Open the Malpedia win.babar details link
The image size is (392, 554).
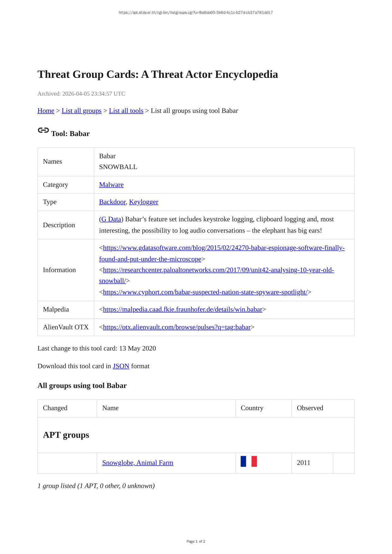(182, 309)
